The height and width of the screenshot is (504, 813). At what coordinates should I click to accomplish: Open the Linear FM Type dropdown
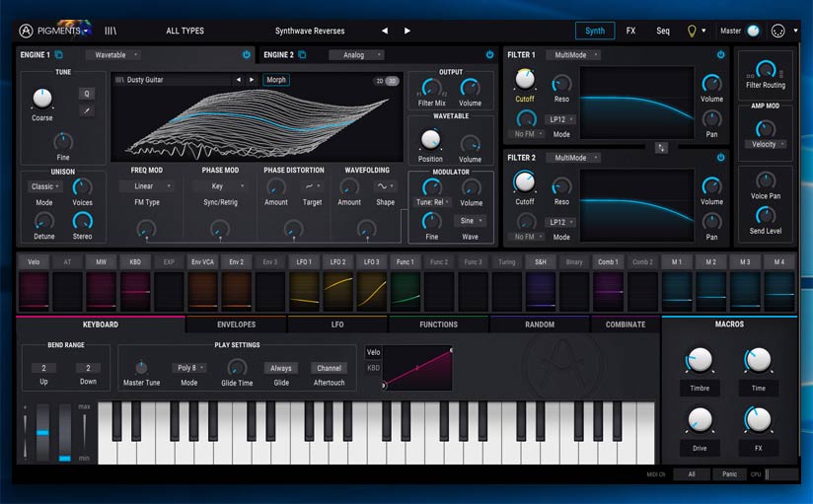point(147,186)
